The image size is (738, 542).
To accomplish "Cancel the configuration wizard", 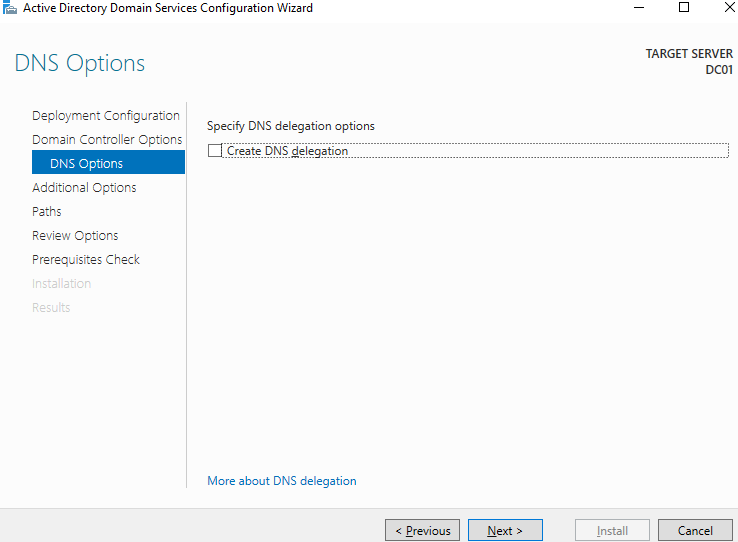I will [695, 530].
